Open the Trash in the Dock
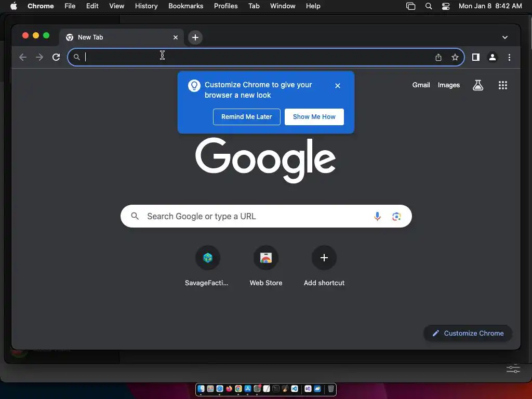Screen dimensions: 532x399 331,389
